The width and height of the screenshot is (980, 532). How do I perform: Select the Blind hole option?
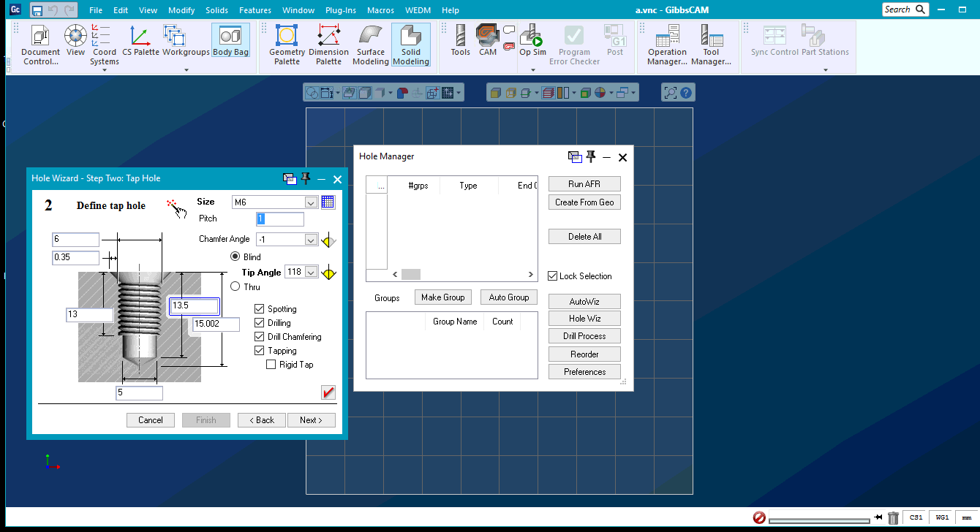pyautogui.click(x=235, y=256)
